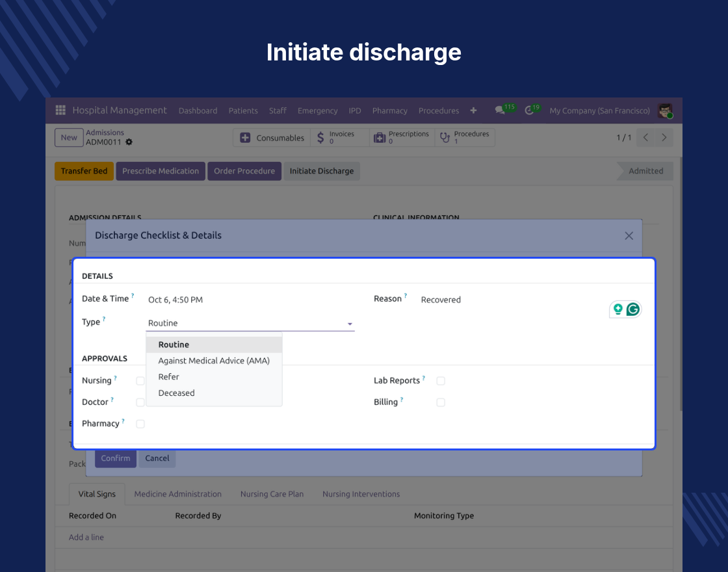Sort by Monitoring Type column header
The height and width of the screenshot is (572, 728).
[444, 516]
